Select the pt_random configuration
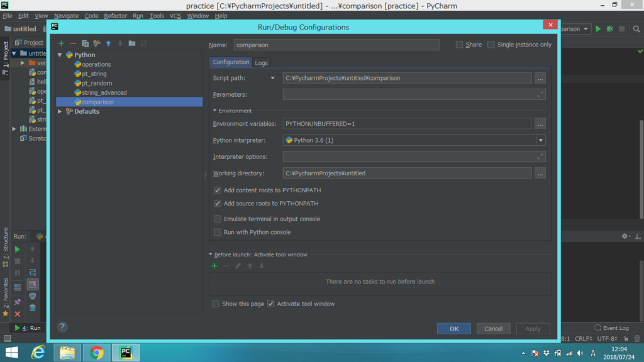 pyautogui.click(x=96, y=84)
